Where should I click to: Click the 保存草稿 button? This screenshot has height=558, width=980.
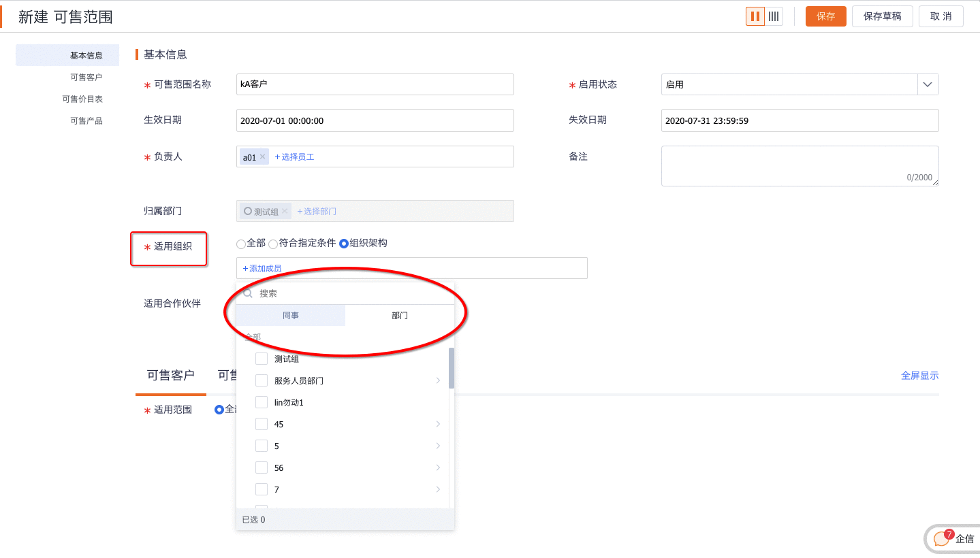[883, 16]
